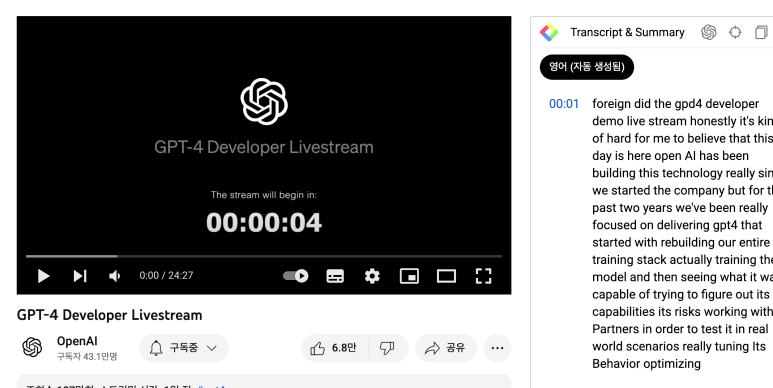Viewport: 773px width, 388px height.
Task: Copy the transcript to clipboard
Action: coord(761,33)
